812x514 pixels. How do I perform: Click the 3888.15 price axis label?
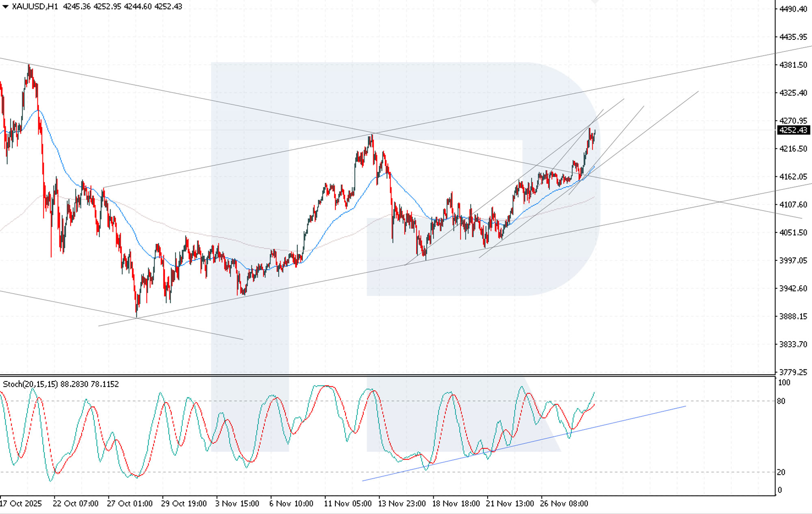[793, 316]
